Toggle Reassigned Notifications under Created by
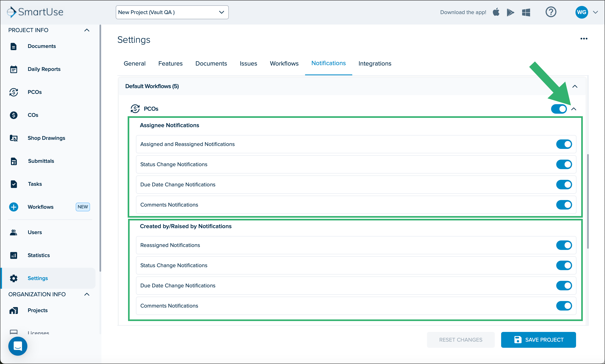 coord(564,245)
